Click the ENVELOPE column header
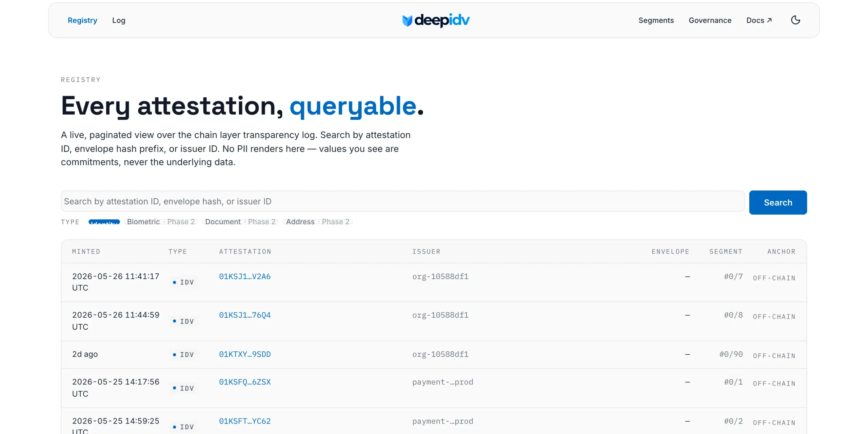 670,252
